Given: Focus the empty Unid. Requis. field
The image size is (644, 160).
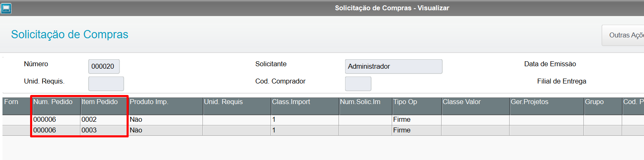Looking at the screenshot, I should (106, 83).
